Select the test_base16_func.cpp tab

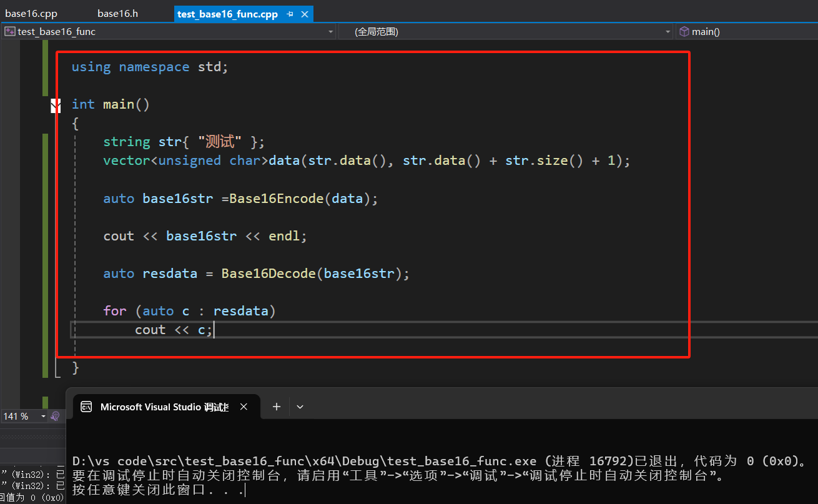click(227, 14)
